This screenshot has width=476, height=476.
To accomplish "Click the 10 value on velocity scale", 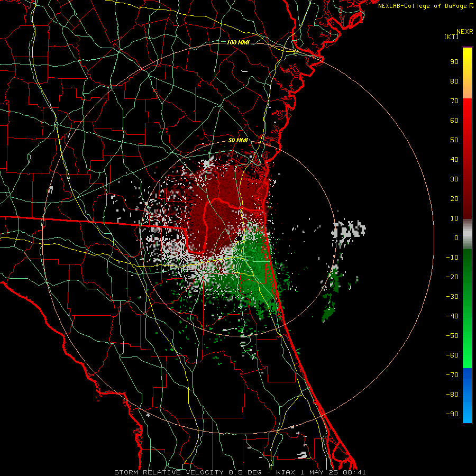I will [x=454, y=218].
